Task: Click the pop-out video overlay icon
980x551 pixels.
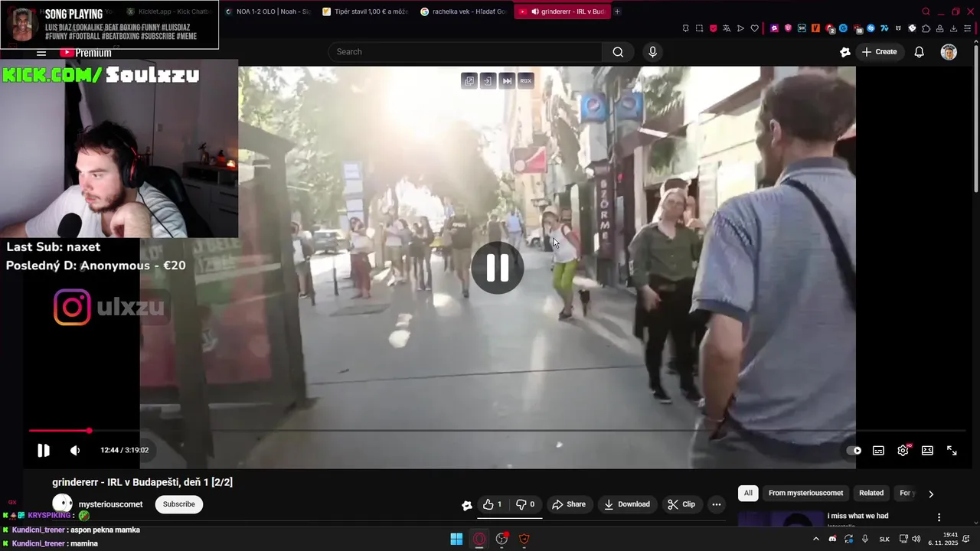Action: pos(469,80)
